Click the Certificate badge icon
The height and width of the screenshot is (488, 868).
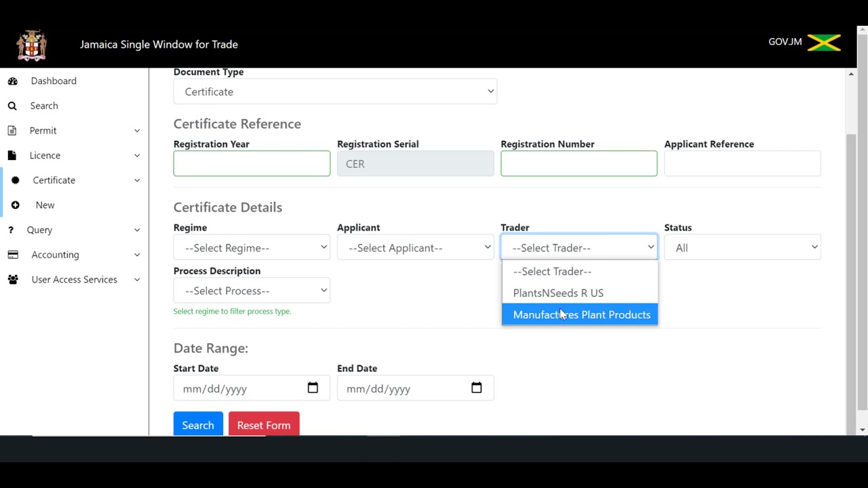tap(15, 180)
